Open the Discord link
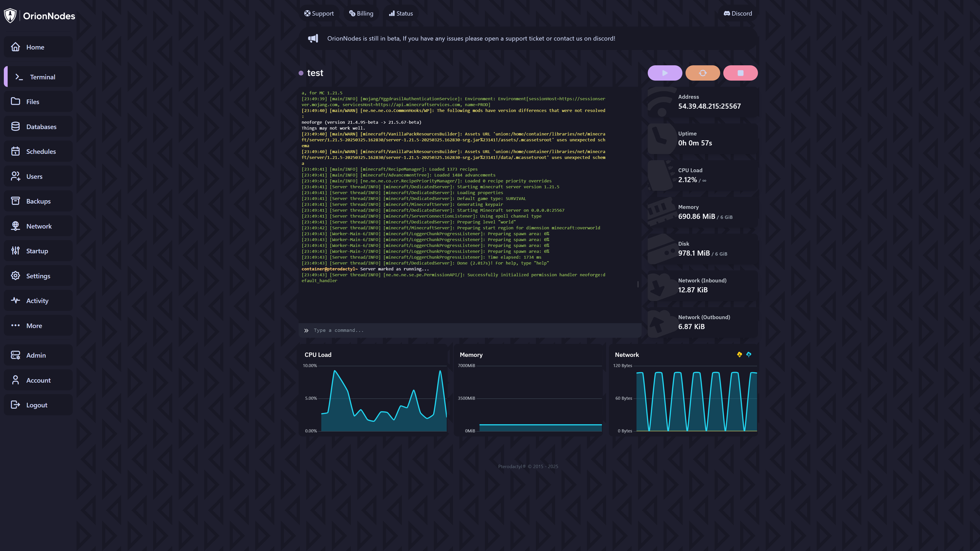The height and width of the screenshot is (551, 980). pyautogui.click(x=738, y=13)
